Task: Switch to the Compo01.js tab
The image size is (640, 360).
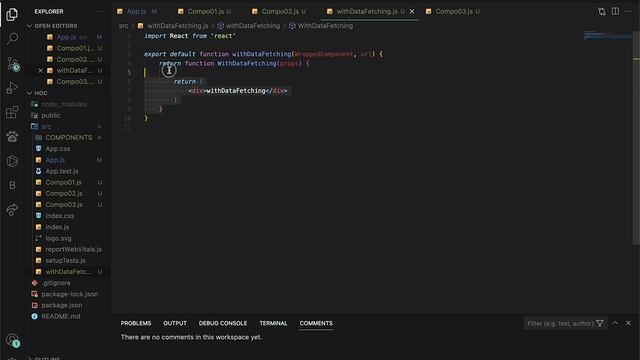Action: [206, 11]
